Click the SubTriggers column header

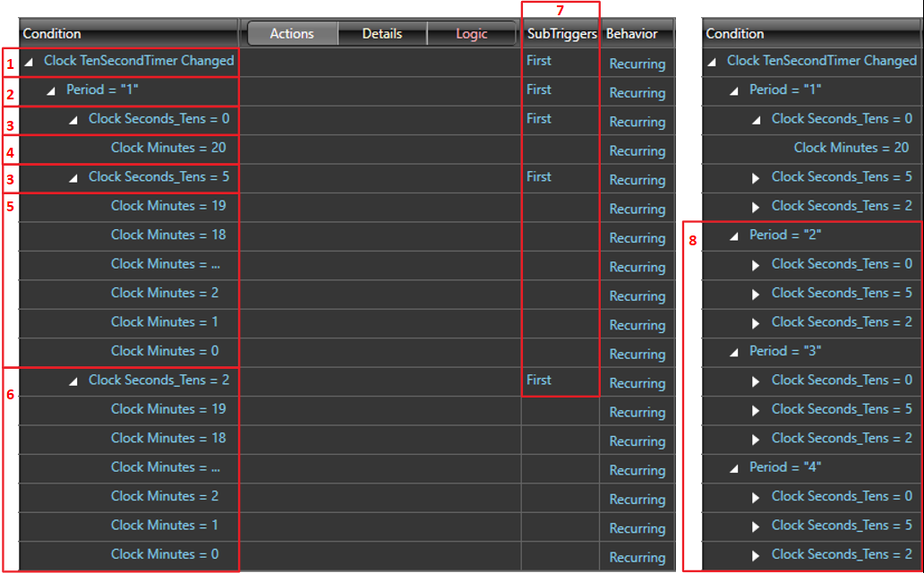561,34
